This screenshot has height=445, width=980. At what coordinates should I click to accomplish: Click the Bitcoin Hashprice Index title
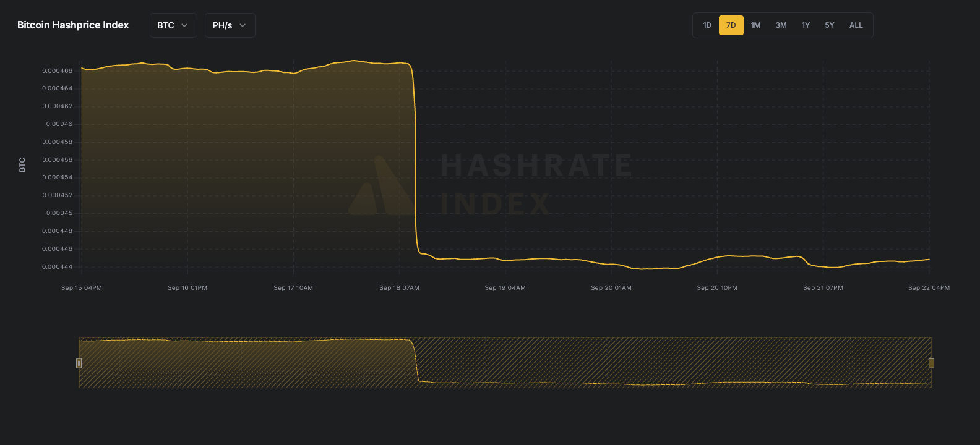click(x=73, y=25)
